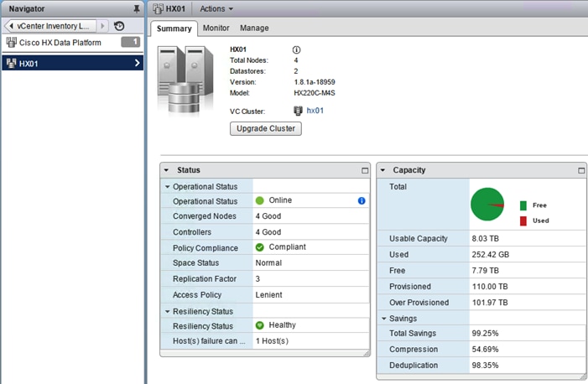Click the Total Savings value 99.25%

click(x=485, y=334)
